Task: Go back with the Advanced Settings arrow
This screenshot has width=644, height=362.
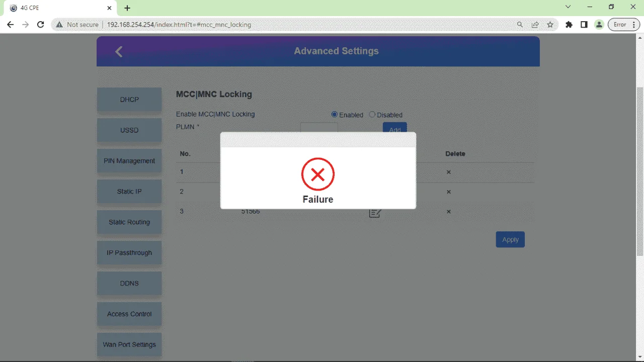Action: coord(119,51)
